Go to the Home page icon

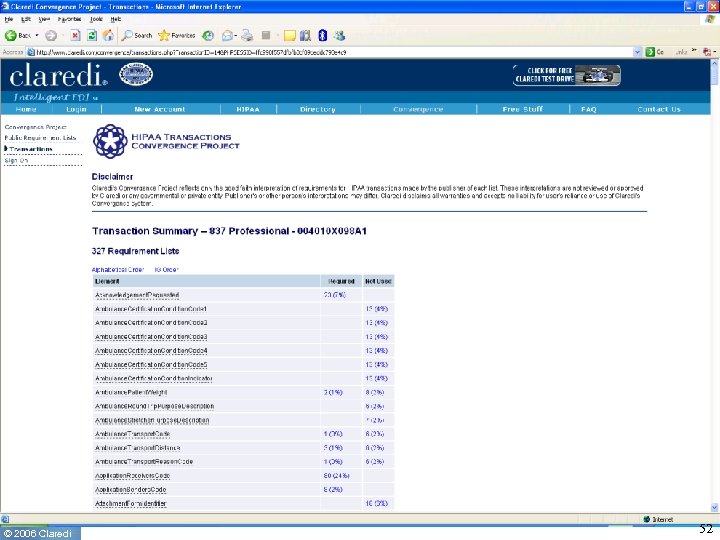pos(108,35)
